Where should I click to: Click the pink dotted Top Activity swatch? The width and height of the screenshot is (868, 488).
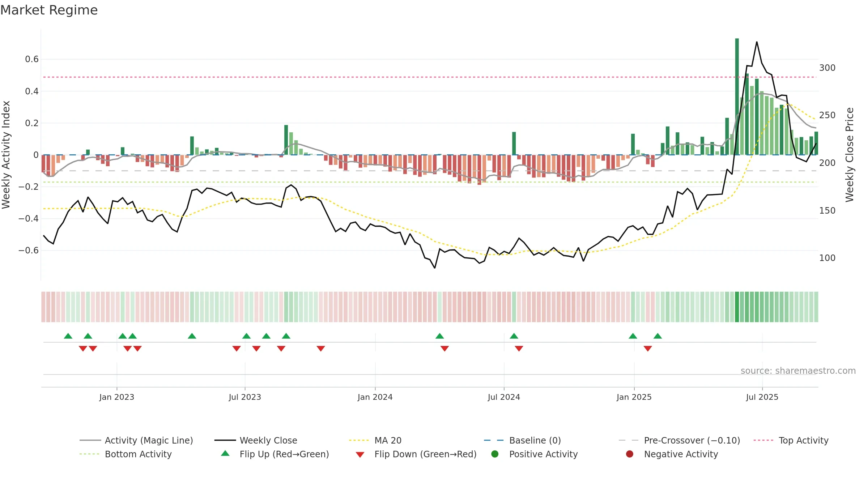pos(763,440)
